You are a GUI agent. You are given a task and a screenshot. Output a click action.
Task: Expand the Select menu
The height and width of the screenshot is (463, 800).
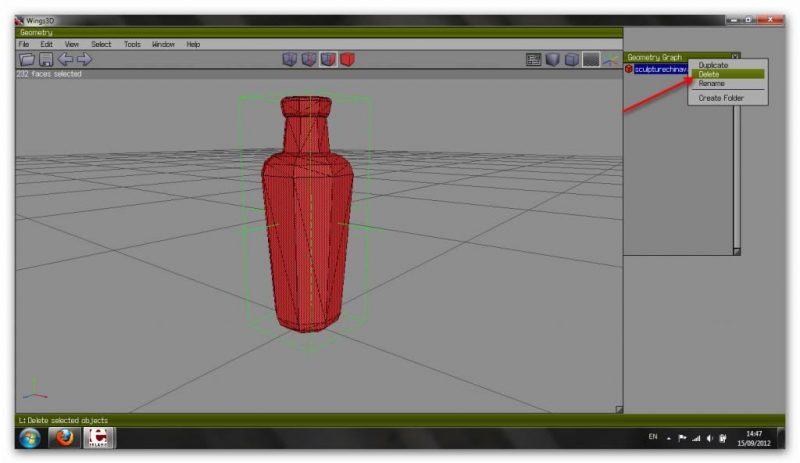pos(101,44)
